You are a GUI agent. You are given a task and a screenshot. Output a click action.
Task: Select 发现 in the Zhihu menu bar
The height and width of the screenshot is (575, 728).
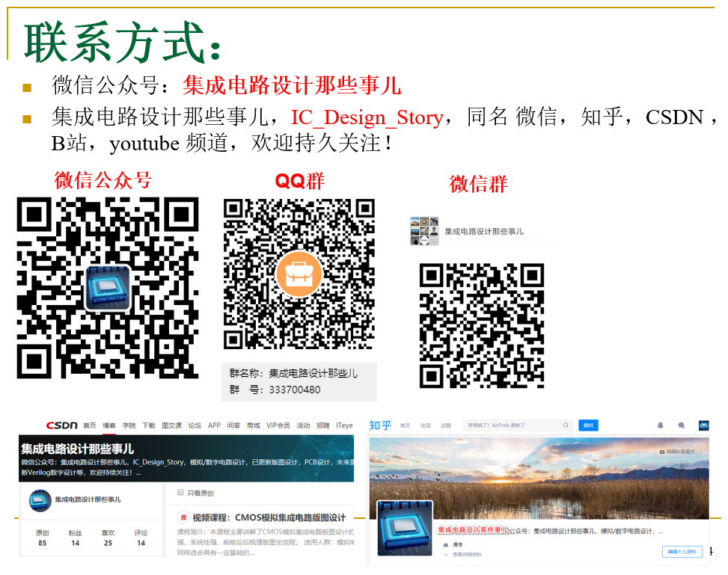coord(424,425)
